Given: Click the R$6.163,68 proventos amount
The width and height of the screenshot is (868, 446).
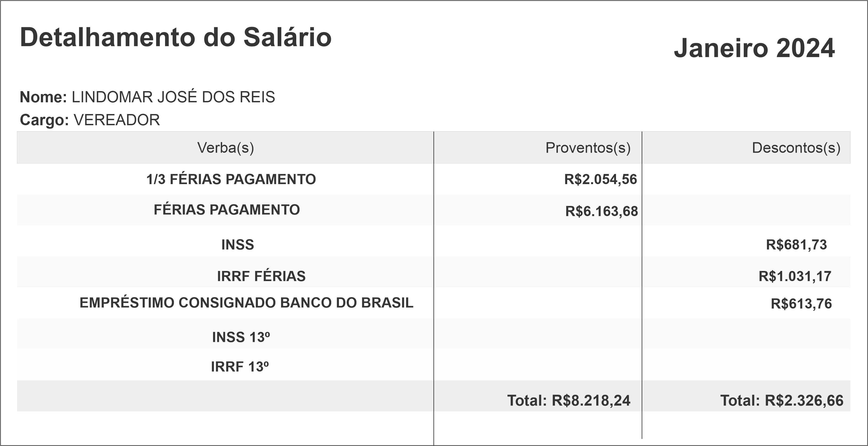Looking at the screenshot, I should (x=602, y=211).
